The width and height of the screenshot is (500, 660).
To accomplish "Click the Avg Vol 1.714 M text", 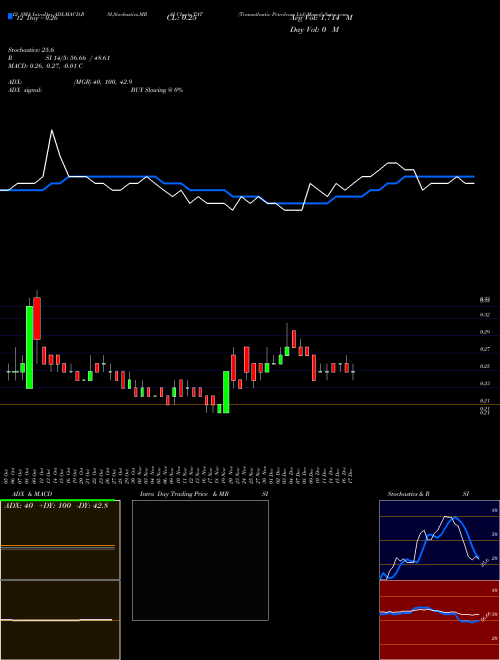I will pyautogui.click(x=321, y=18).
